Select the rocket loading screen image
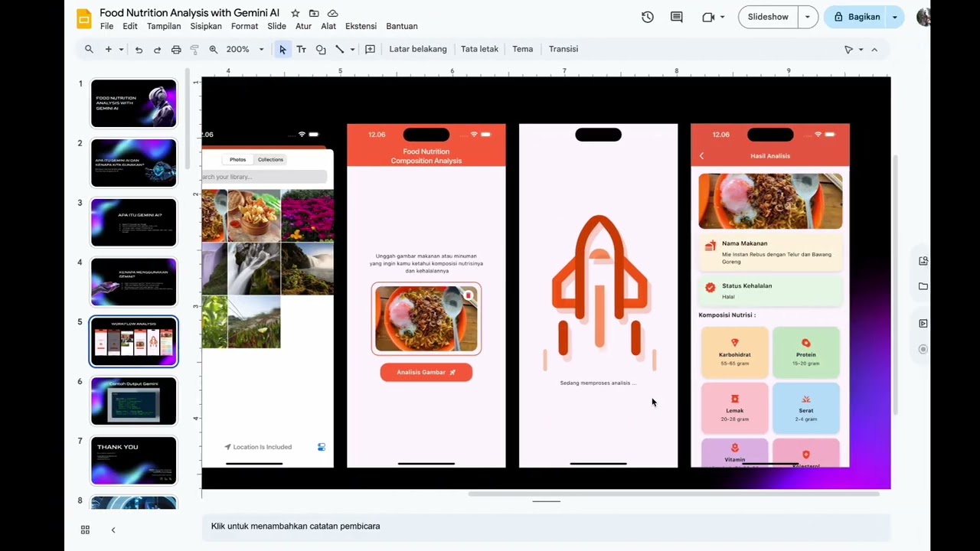This screenshot has height=551, width=980. pyautogui.click(x=599, y=295)
